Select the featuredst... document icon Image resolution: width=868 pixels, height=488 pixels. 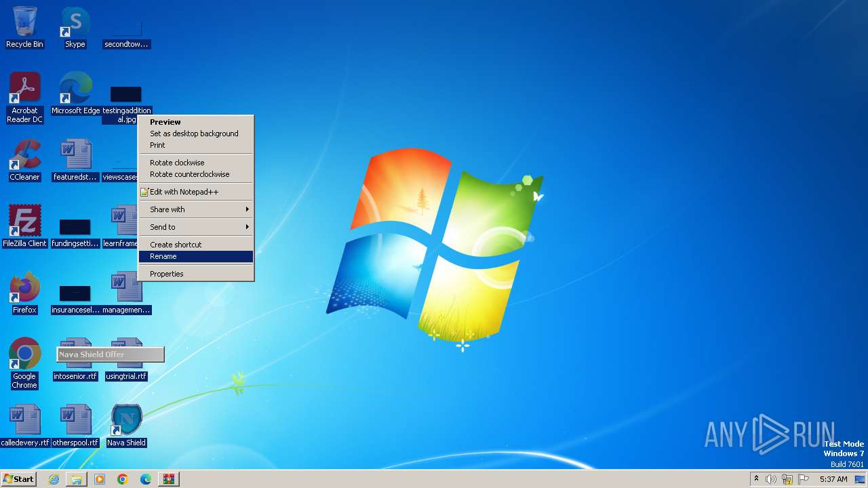point(75,160)
